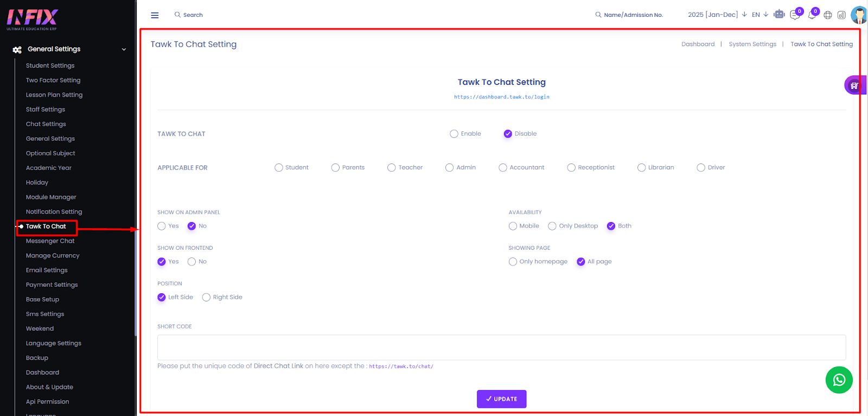This screenshot has height=416, width=868.
Task: Set Showing Page to Only homepage
Action: (513, 262)
